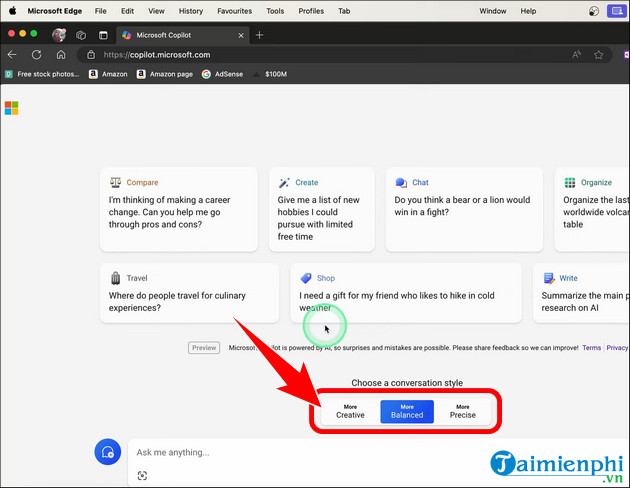Reload the current page
630x488 pixels.
point(37,55)
